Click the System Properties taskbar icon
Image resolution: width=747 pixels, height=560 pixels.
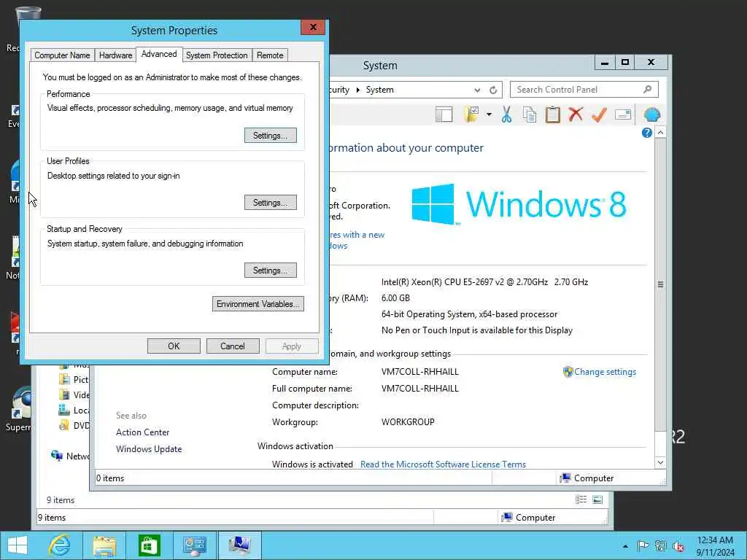pos(239,545)
